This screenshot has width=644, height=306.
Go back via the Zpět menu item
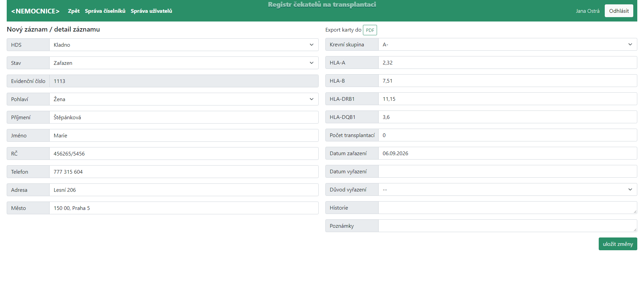click(x=74, y=11)
